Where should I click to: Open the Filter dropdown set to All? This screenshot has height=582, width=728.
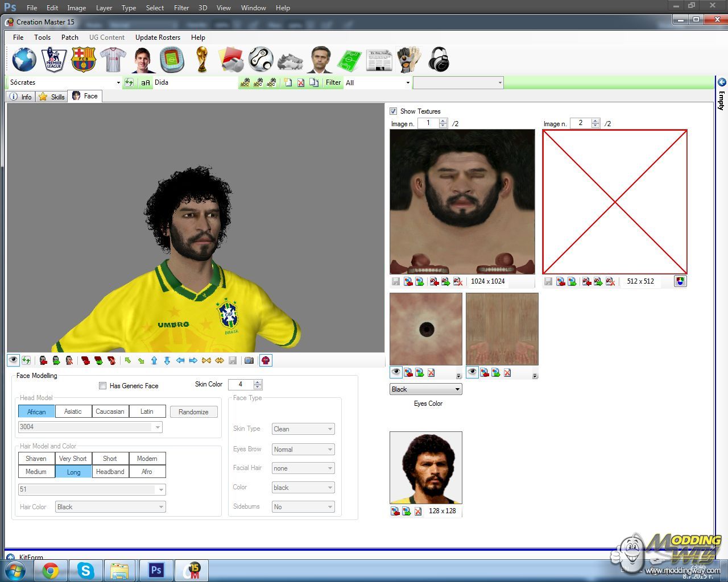point(378,82)
